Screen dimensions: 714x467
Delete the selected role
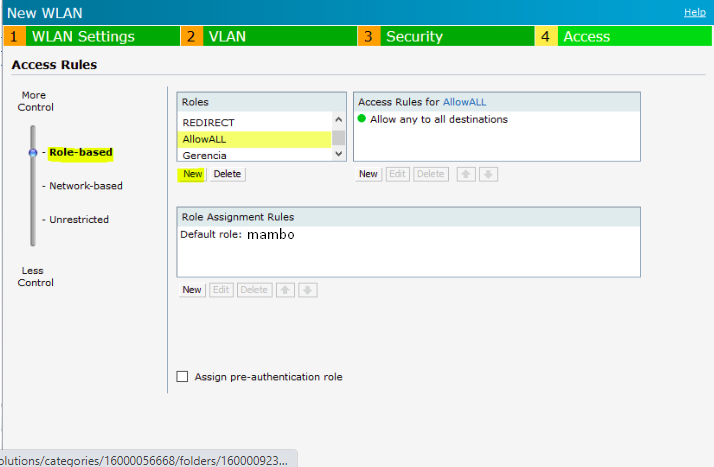click(x=227, y=174)
